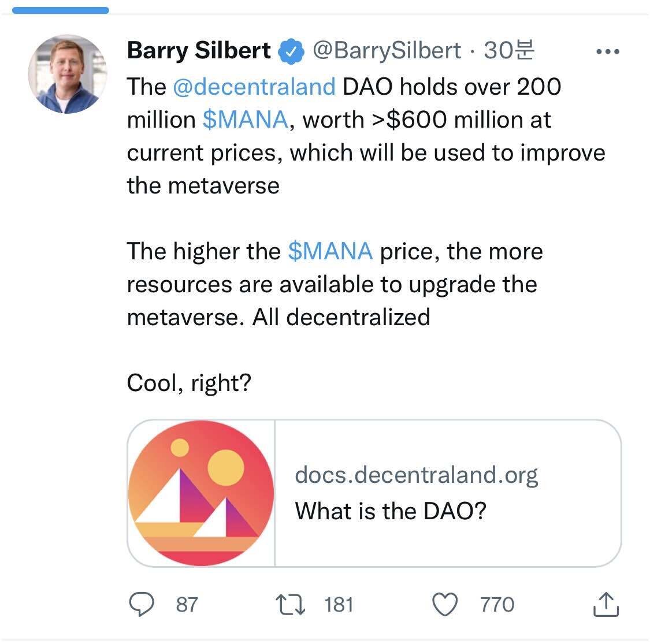Viewport: 650px width, 644px height.
Task: Like the tweet with the heart icon
Action: [x=445, y=605]
